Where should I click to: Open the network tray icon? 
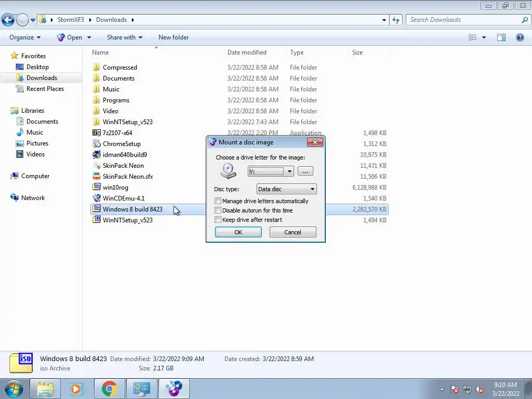click(467, 390)
